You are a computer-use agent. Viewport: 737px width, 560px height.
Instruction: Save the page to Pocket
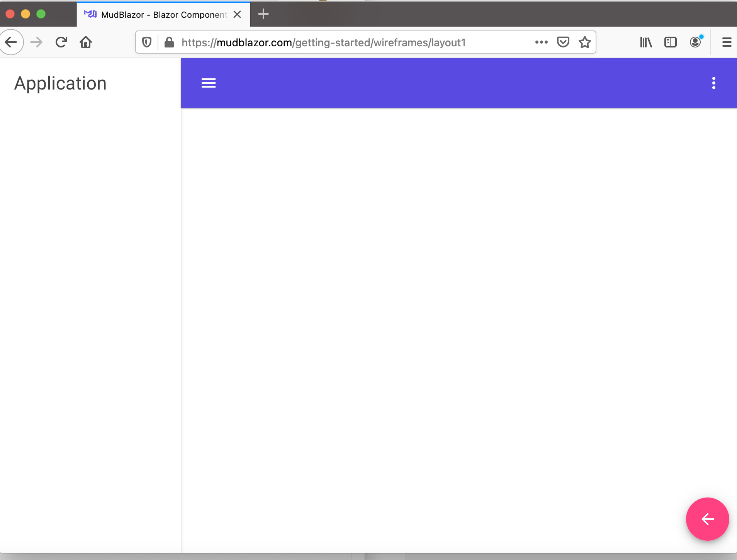(563, 42)
